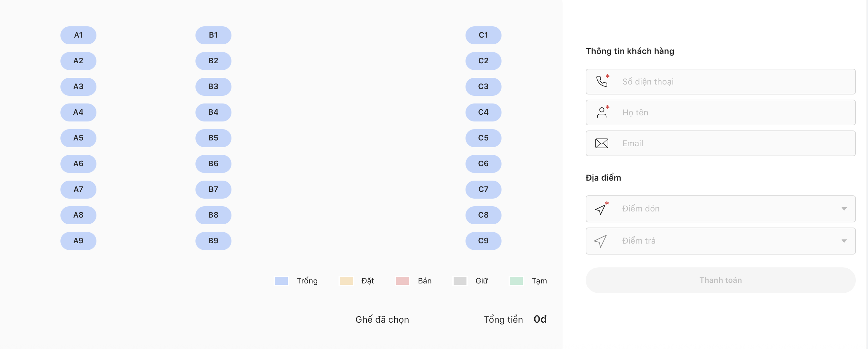Click the drop-off arrow icon beside Điểm trả
Image resolution: width=868 pixels, height=349 pixels.
click(x=600, y=241)
